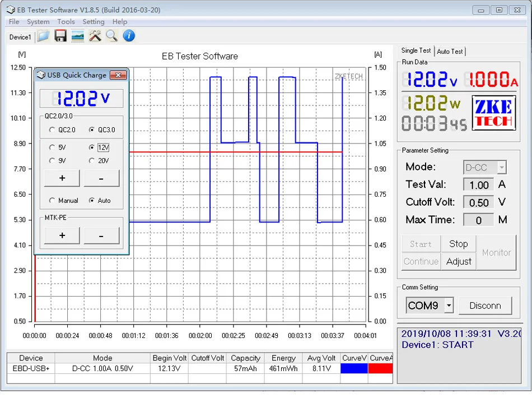Click the Stop button
This screenshot has height=398, width=532.
pos(459,244)
